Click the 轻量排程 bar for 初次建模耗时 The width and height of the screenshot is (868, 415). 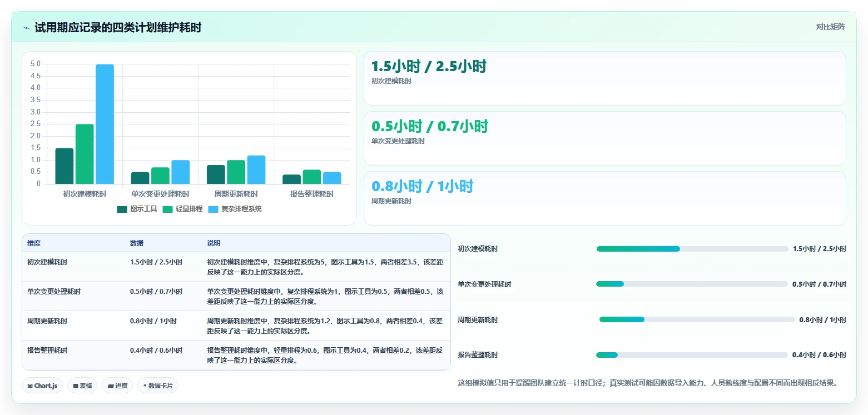click(x=85, y=154)
